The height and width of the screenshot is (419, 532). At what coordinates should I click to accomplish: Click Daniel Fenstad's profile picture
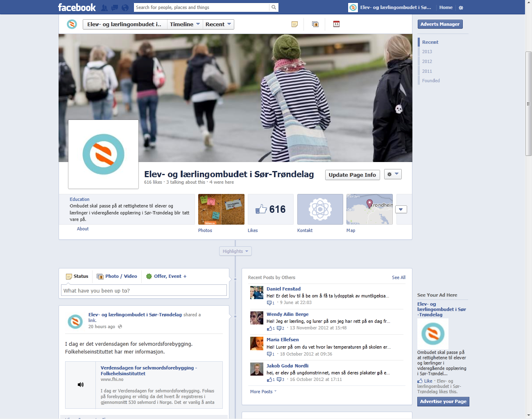(x=257, y=293)
